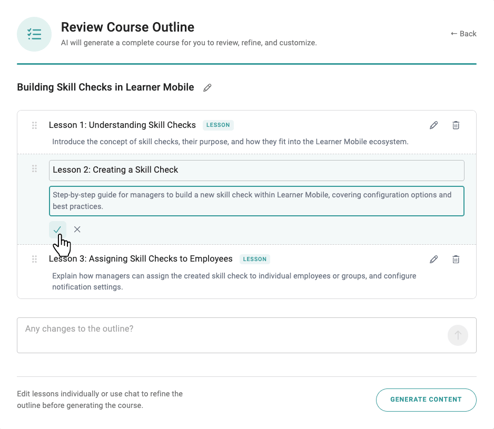Click the LESSON tag on Lesson 3
This screenshot has height=429, width=494.
pyautogui.click(x=255, y=259)
